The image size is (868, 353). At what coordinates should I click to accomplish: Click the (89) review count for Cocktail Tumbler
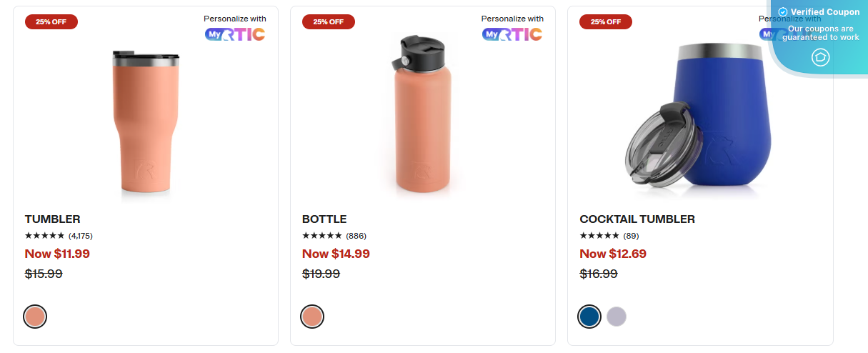[x=631, y=236]
